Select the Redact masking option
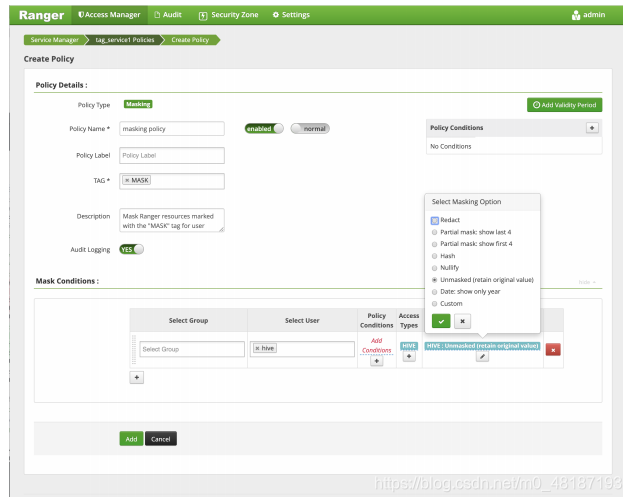632x502 pixels. point(434,220)
